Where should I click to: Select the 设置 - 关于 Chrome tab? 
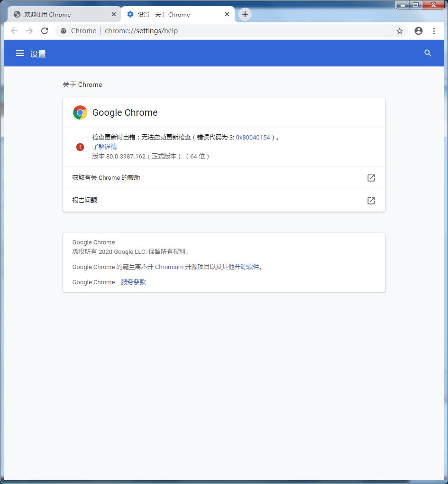click(178, 15)
